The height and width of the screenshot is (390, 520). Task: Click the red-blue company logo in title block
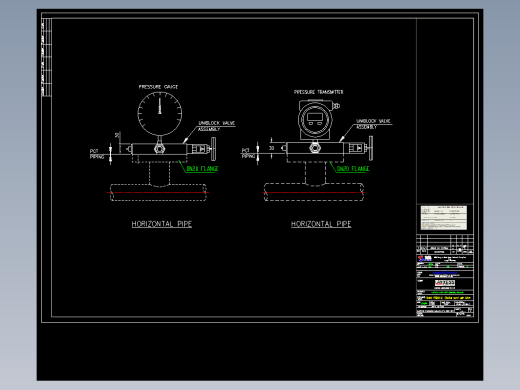[x=425, y=258]
